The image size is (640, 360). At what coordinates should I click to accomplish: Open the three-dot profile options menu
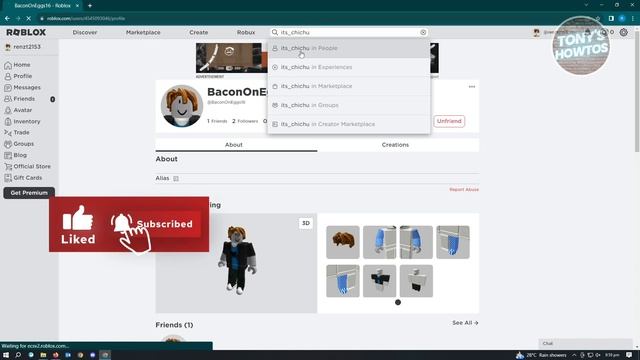[472, 87]
